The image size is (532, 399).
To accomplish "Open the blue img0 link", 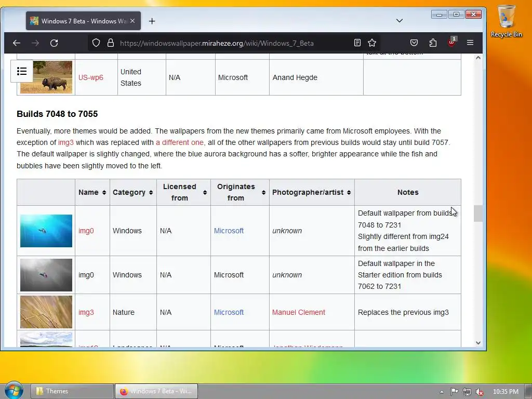I will pos(86,231).
